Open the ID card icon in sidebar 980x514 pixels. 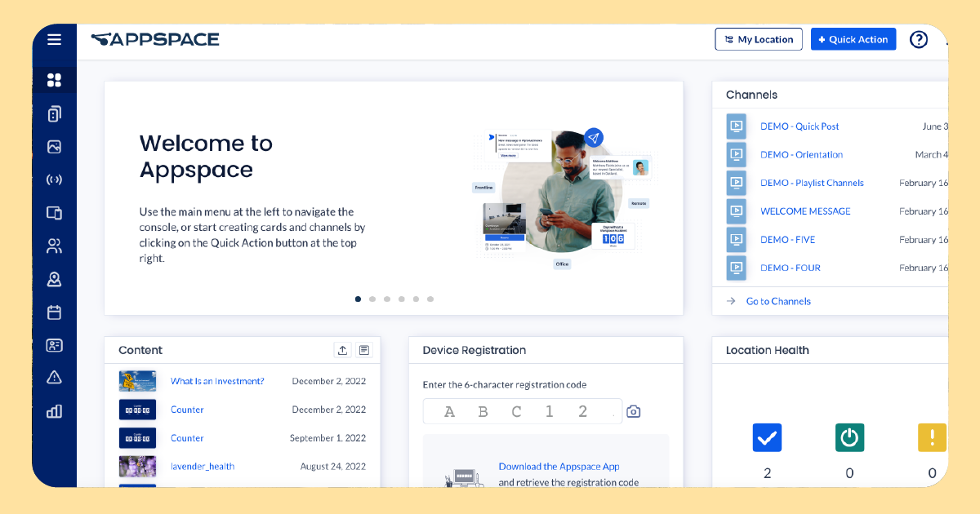tap(54, 345)
